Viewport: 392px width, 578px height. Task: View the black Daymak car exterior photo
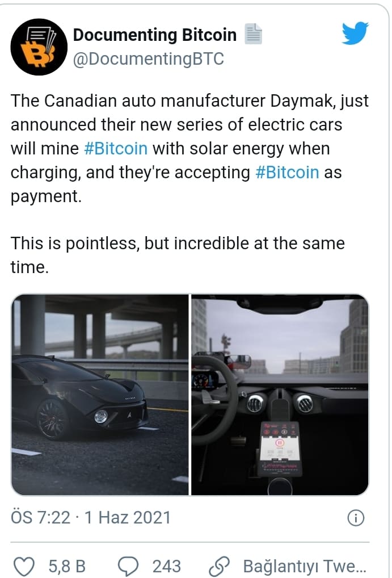[100, 394]
